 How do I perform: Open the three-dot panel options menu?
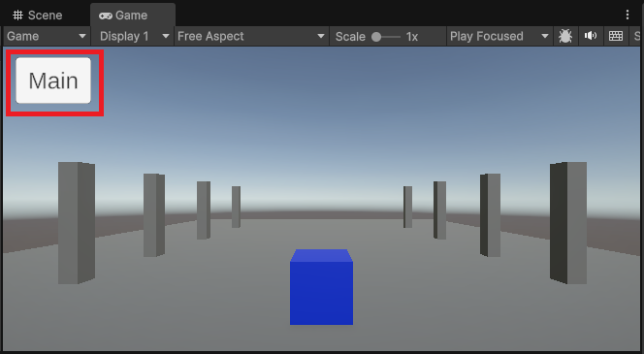coord(628,15)
